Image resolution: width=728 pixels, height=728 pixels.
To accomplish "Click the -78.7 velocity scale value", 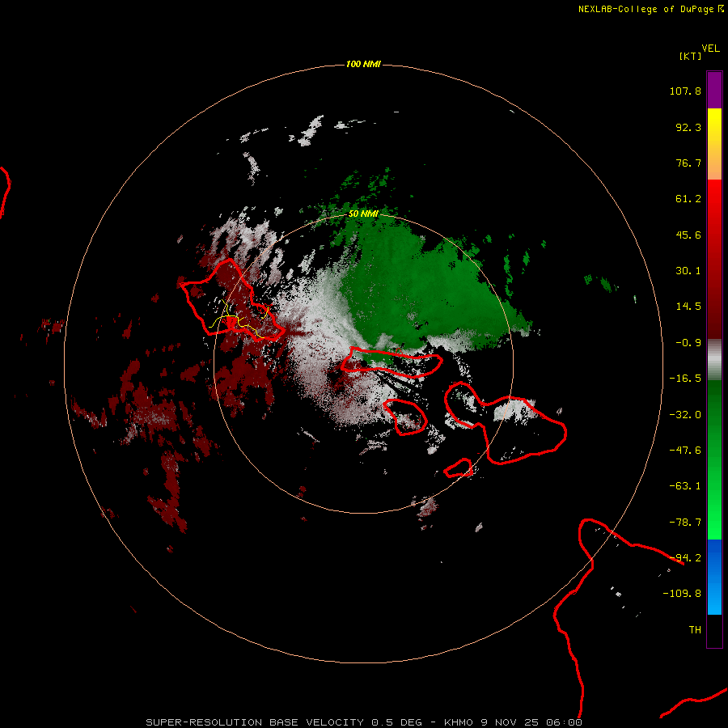I will click(x=685, y=523).
